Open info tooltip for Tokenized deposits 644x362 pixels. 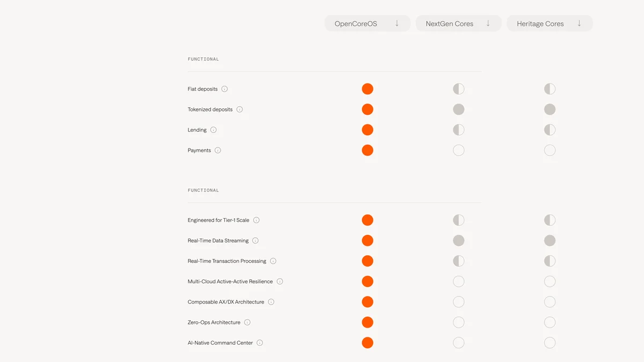239,109
